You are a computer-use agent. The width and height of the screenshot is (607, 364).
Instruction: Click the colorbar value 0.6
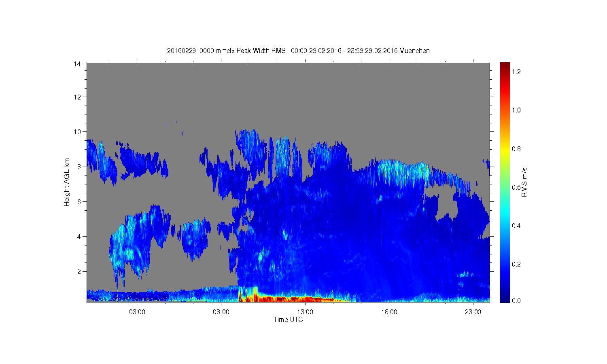(516, 187)
